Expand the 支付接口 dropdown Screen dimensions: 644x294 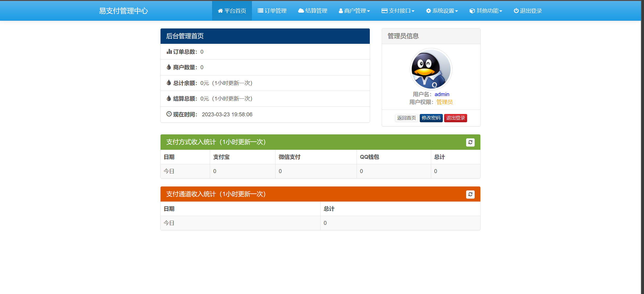(x=398, y=11)
